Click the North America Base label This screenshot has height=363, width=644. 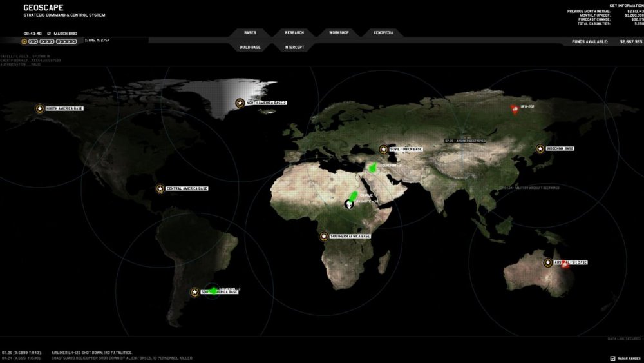tap(64, 108)
